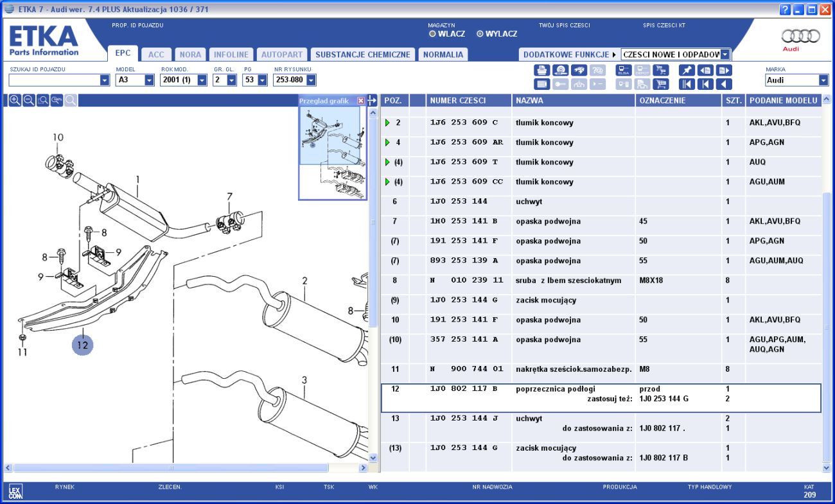Click callout number 12 in diagram
This screenshot has height=504, width=835.
click(x=82, y=345)
